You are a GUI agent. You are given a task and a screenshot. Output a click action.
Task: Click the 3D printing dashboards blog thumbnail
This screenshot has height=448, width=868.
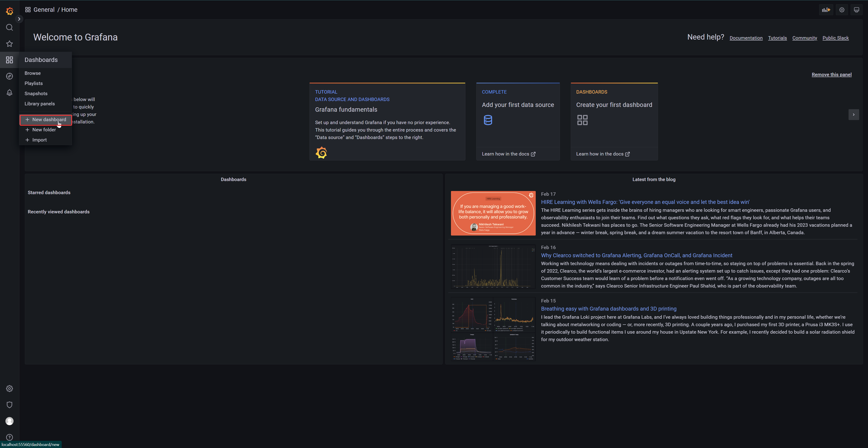click(x=493, y=329)
